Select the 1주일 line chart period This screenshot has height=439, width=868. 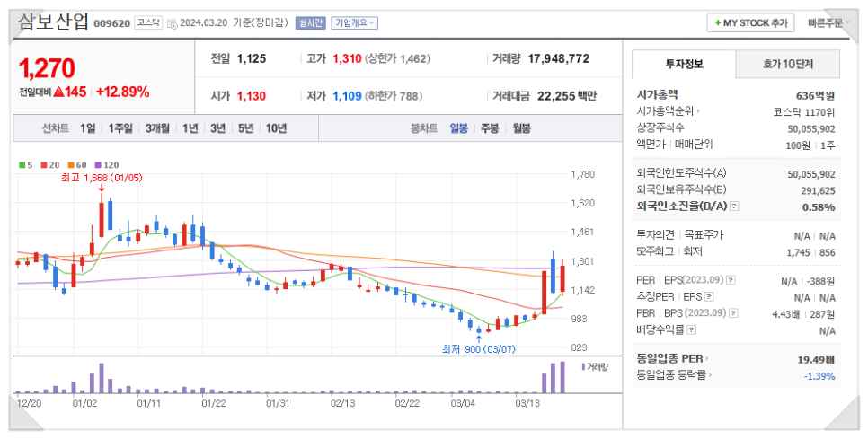pos(120,128)
